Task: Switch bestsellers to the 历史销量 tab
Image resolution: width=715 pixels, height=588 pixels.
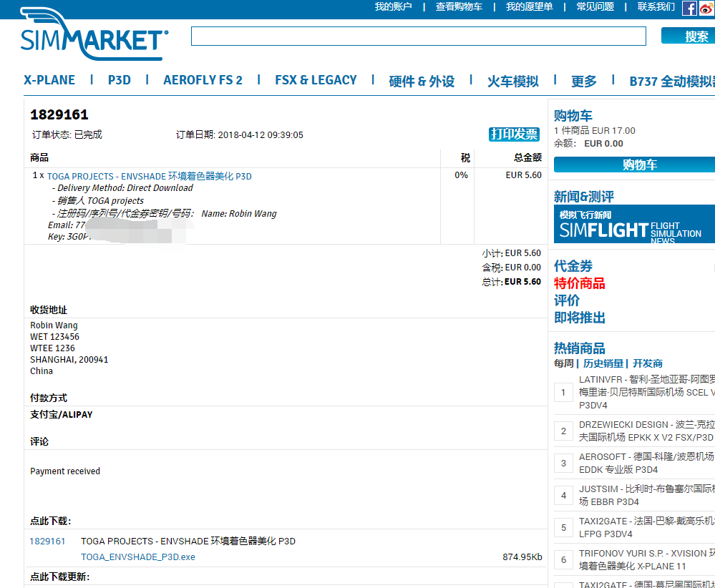Action: click(x=603, y=363)
